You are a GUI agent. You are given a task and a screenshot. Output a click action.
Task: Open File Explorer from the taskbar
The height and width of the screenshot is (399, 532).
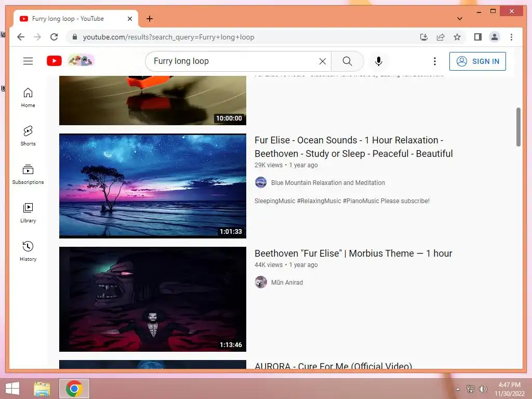(42, 389)
